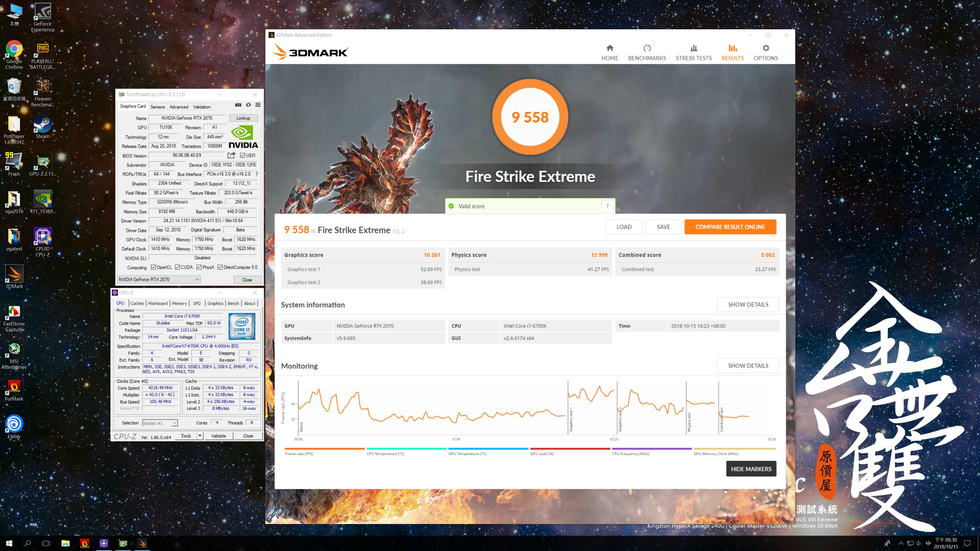Toggle the UEFI checkbox in GPU-Z
The height and width of the screenshot is (551, 980).
click(242, 155)
